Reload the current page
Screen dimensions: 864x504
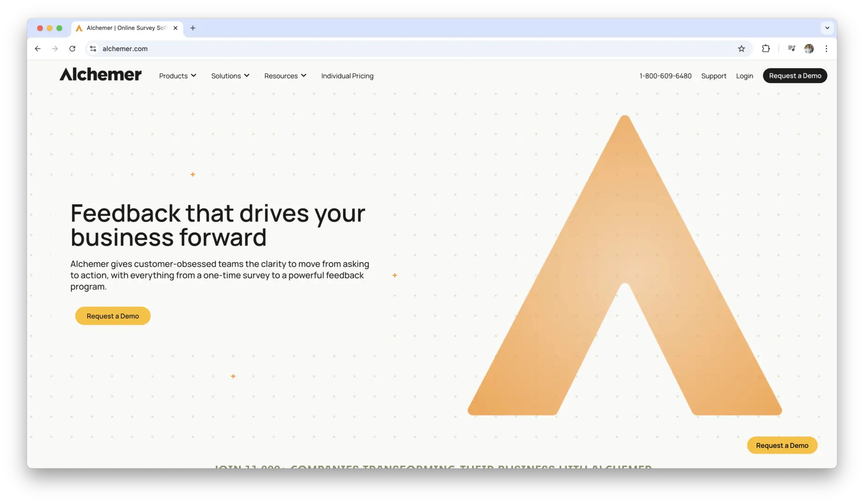[72, 49]
